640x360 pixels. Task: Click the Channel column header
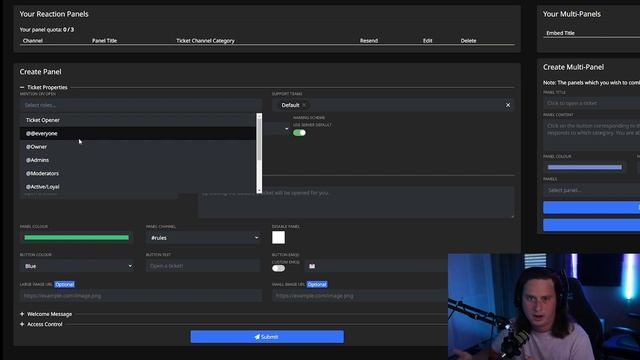coord(33,40)
